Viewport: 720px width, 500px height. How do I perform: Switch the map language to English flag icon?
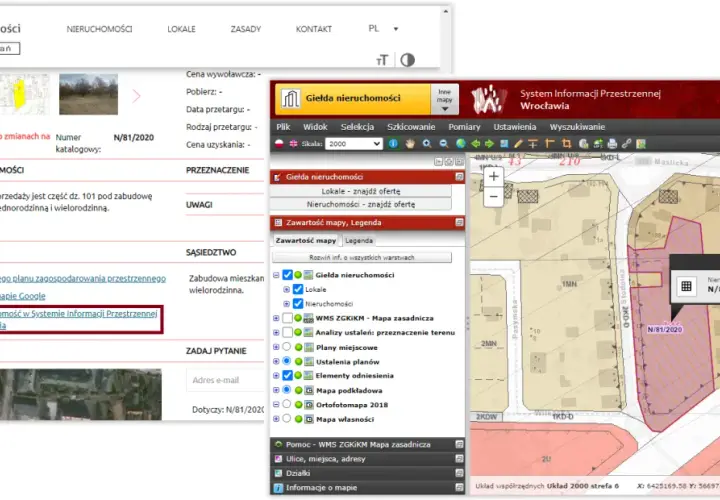pos(293,144)
